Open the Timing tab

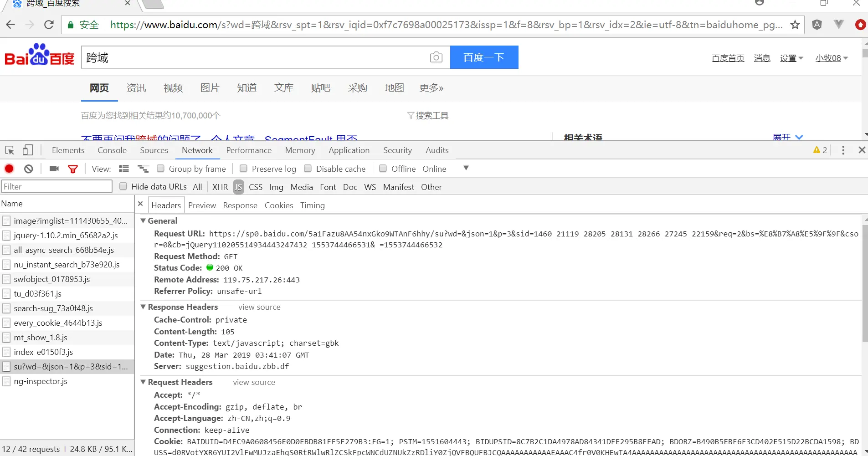[313, 205]
